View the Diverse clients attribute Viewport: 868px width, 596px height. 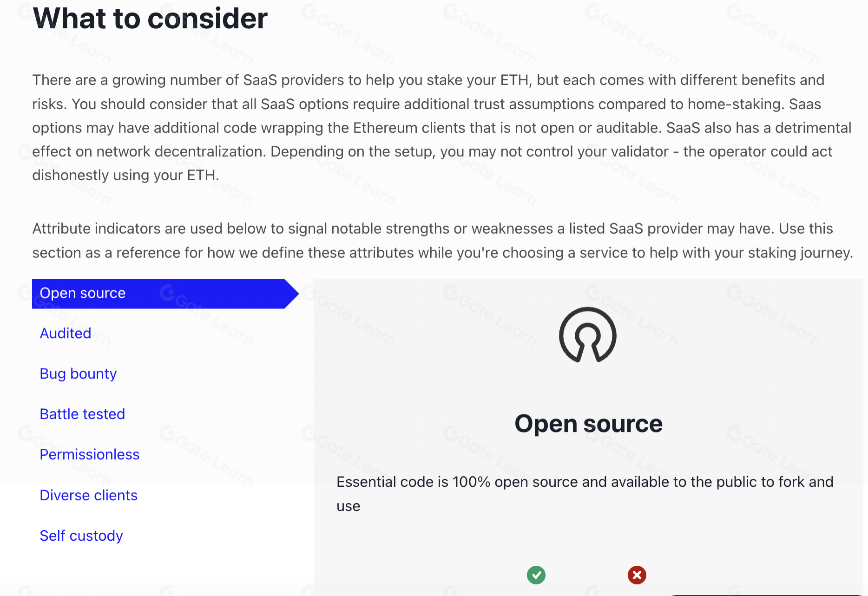(x=88, y=496)
